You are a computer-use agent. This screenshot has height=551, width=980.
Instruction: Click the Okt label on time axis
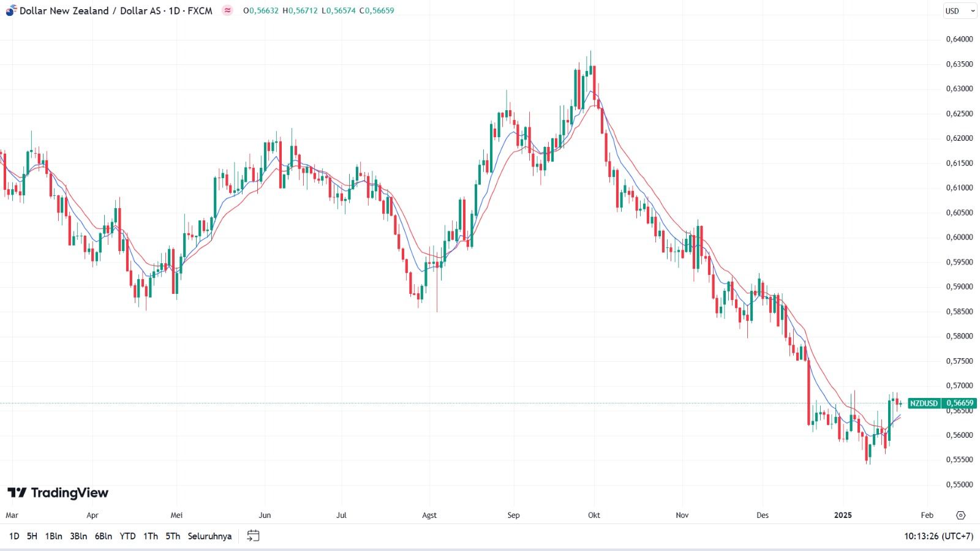[594, 515]
